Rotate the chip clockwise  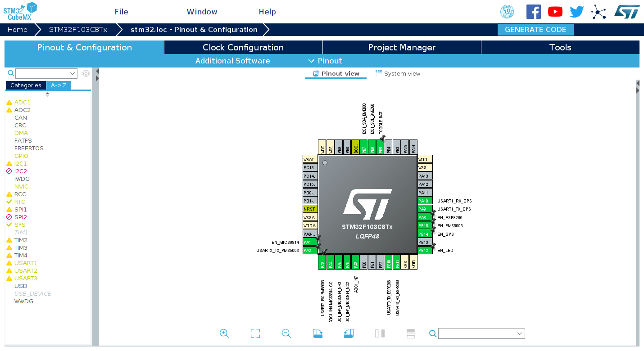[318, 333]
